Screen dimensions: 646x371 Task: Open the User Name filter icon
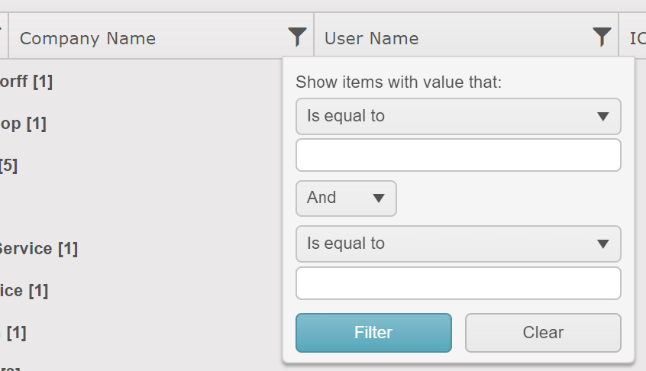[x=602, y=37]
